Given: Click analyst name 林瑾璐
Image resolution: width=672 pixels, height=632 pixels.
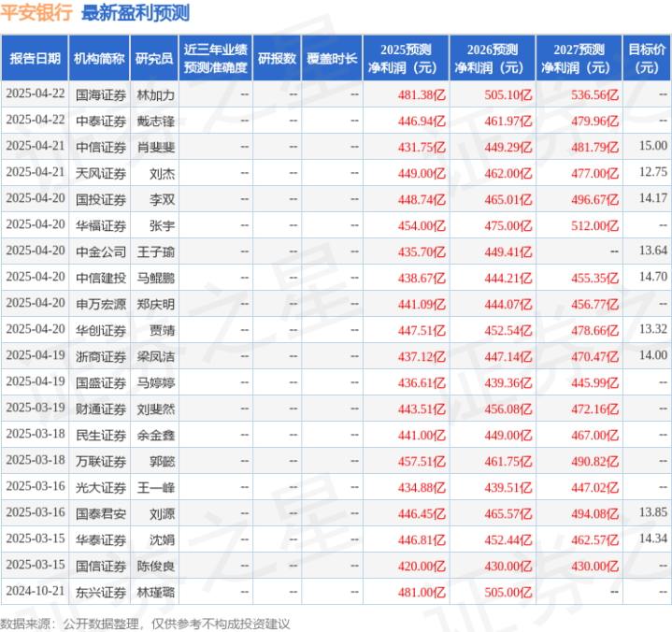Looking at the screenshot, I should point(155,592).
